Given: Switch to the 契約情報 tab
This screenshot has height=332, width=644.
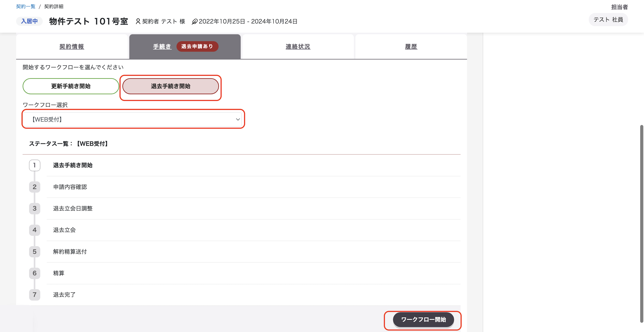Looking at the screenshot, I should point(72,47).
